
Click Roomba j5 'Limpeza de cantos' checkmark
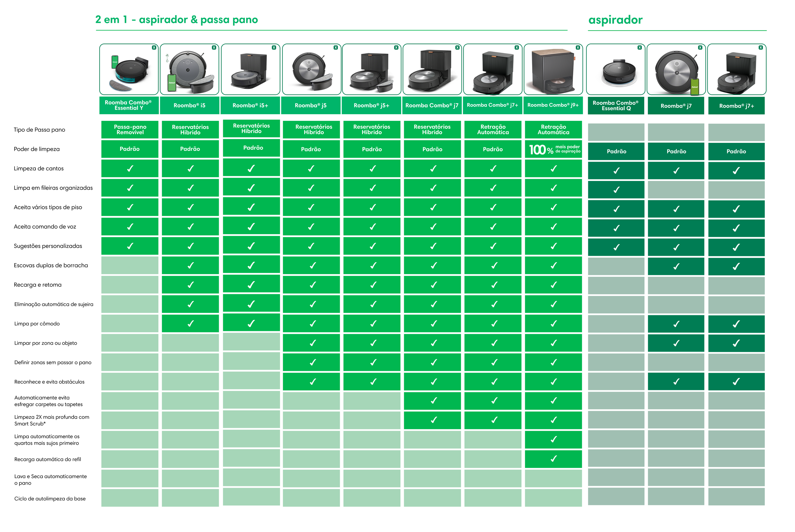(x=311, y=168)
